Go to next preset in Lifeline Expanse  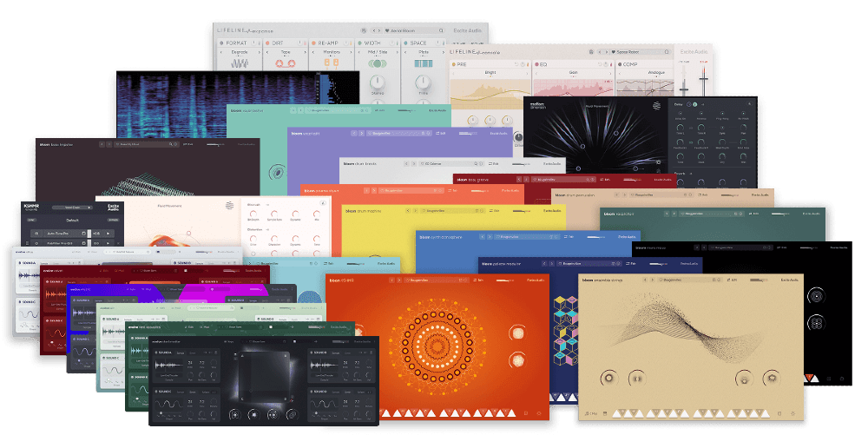point(379,30)
